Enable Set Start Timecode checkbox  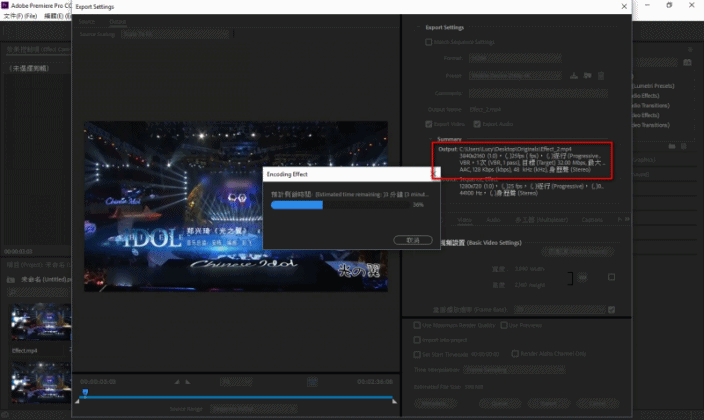417,354
